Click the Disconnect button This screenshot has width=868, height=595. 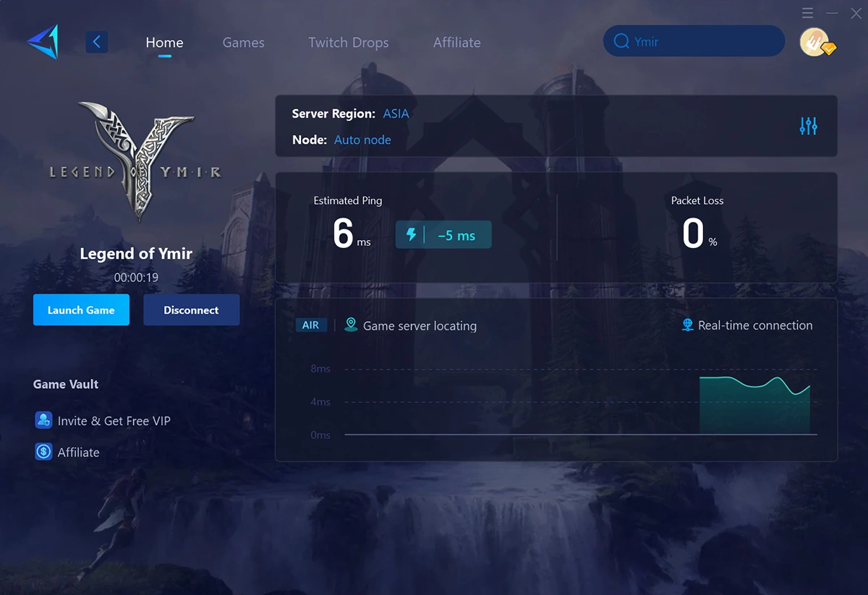[191, 309]
